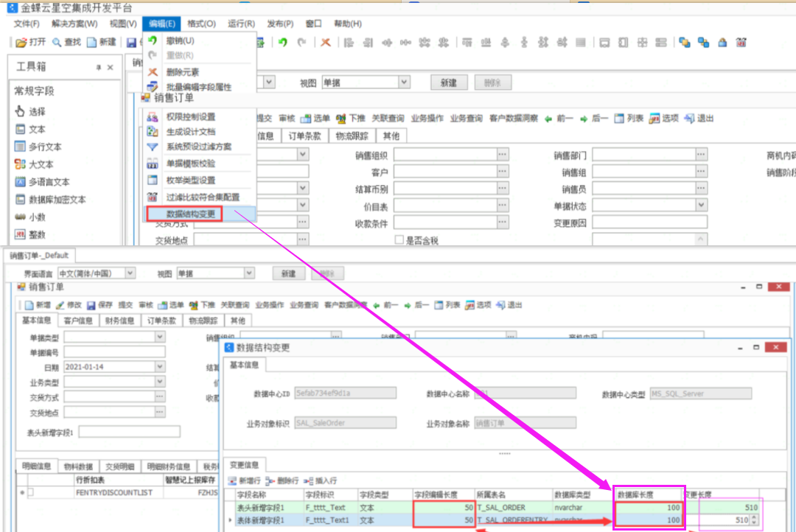Switch to the 物料数据 tab
This screenshot has width=796, height=532.
78,466
